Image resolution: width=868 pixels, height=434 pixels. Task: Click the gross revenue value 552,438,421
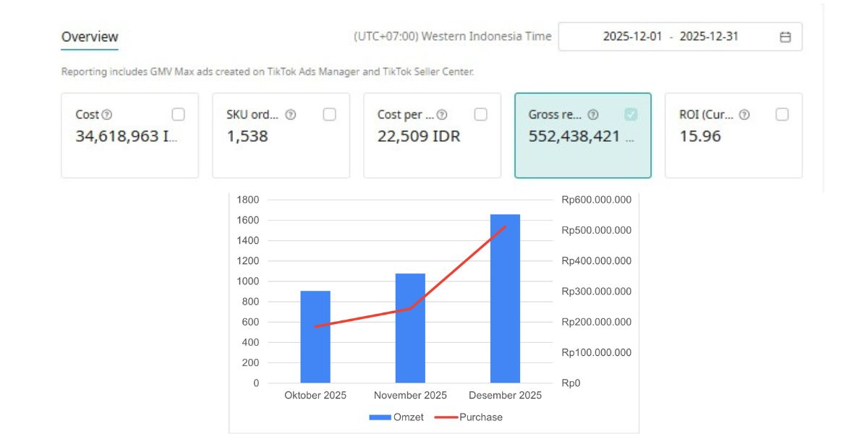click(582, 136)
